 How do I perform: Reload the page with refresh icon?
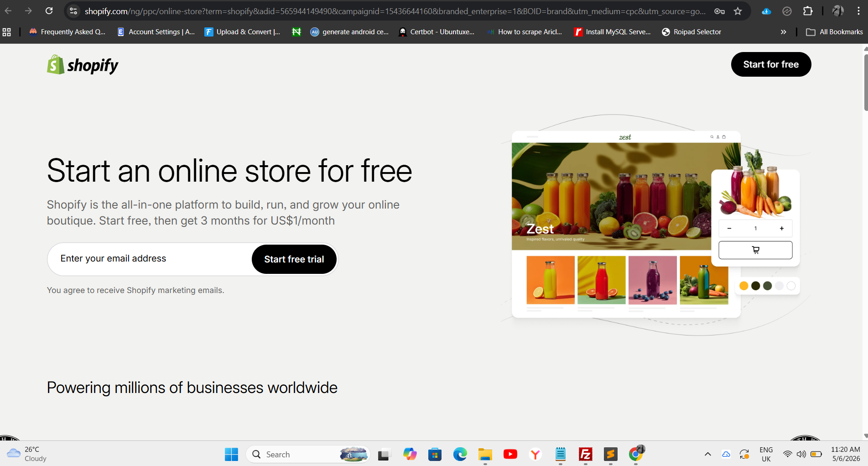click(x=49, y=11)
